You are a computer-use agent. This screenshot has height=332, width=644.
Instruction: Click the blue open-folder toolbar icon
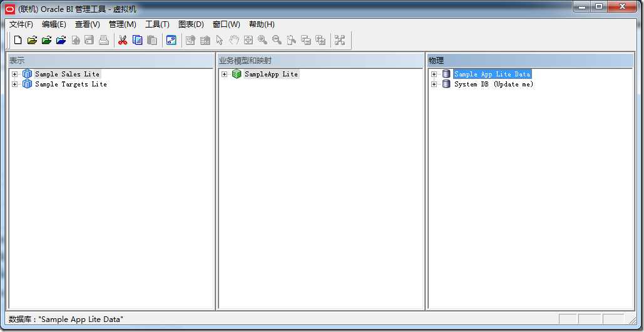61,40
